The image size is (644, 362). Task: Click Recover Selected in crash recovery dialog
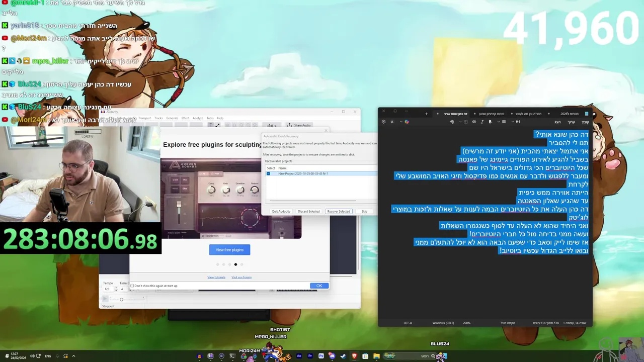pyautogui.click(x=339, y=211)
